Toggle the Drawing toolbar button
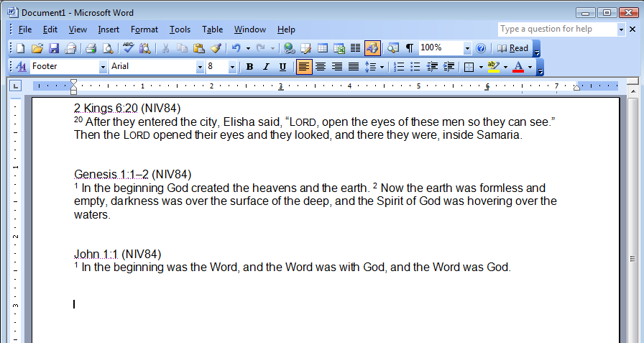The image size is (644, 343). click(x=372, y=48)
